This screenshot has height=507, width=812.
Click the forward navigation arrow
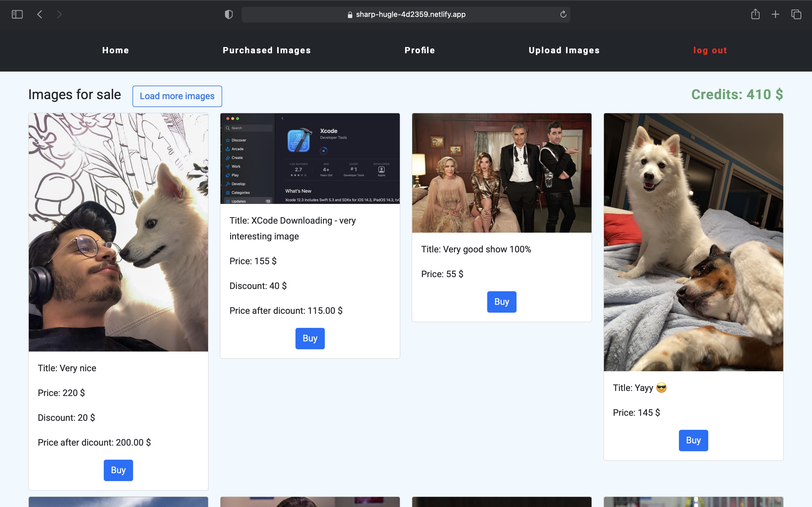59,14
